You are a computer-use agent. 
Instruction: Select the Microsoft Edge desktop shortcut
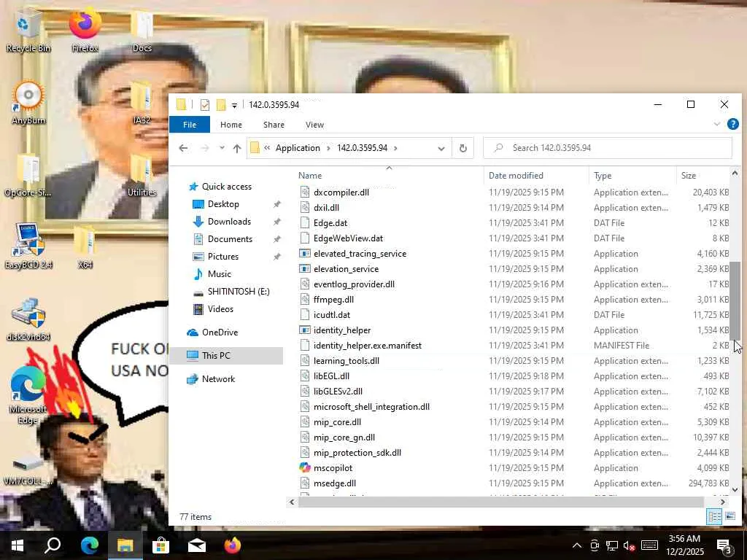[x=28, y=396]
